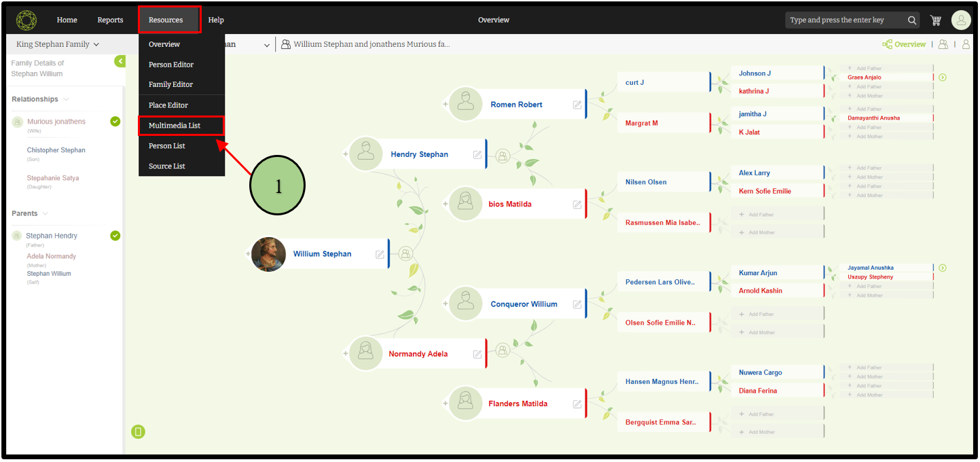Open the King Stephan Family dropdown
This screenshot has height=462, width=980.
[58, 44]
